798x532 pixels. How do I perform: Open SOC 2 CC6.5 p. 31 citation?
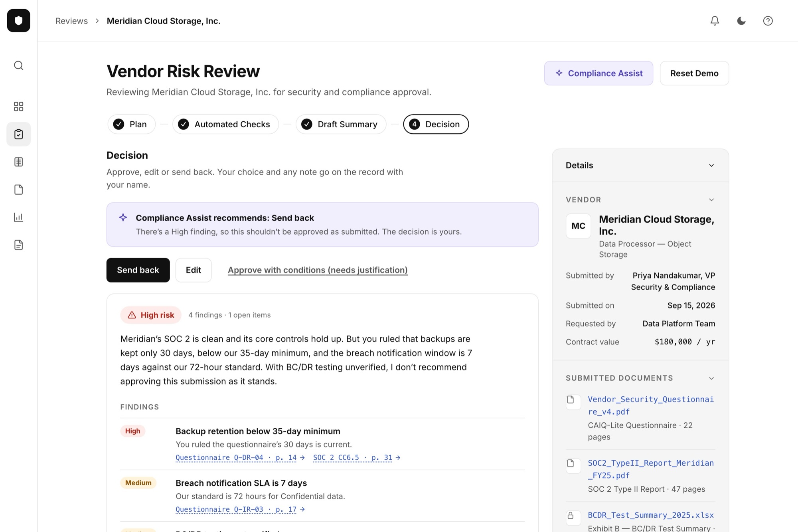click(x=357, y=457)
